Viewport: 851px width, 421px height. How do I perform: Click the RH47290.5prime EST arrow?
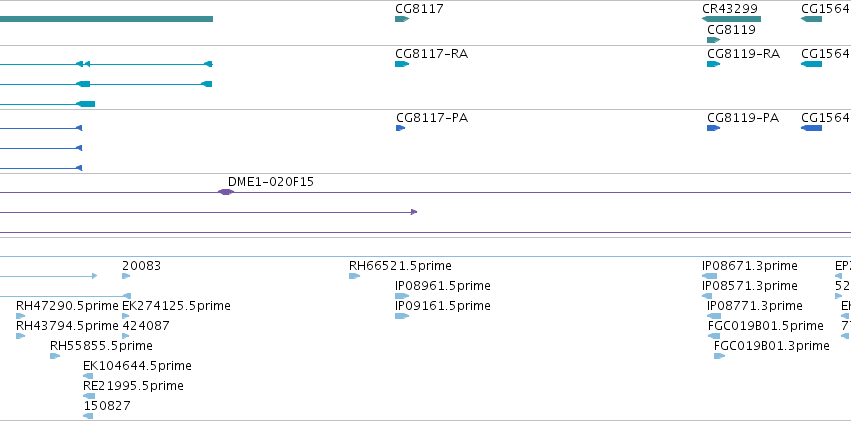point(21,316)
